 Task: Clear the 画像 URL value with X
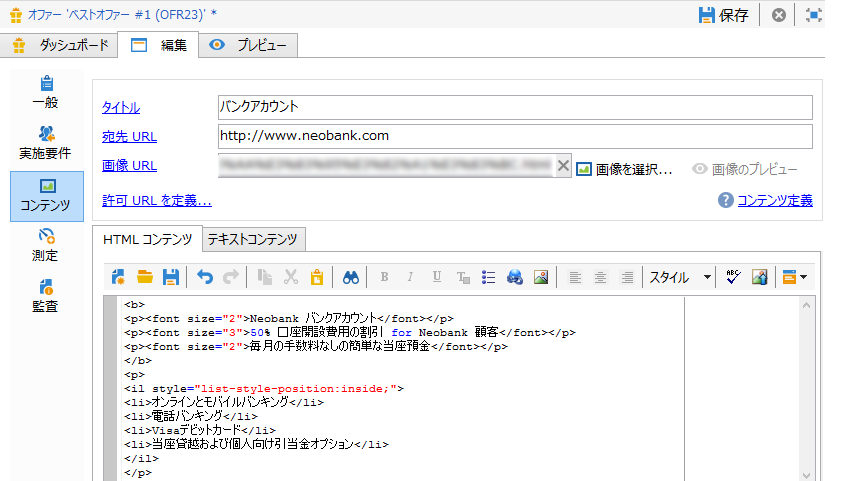(x=563, y=165)
